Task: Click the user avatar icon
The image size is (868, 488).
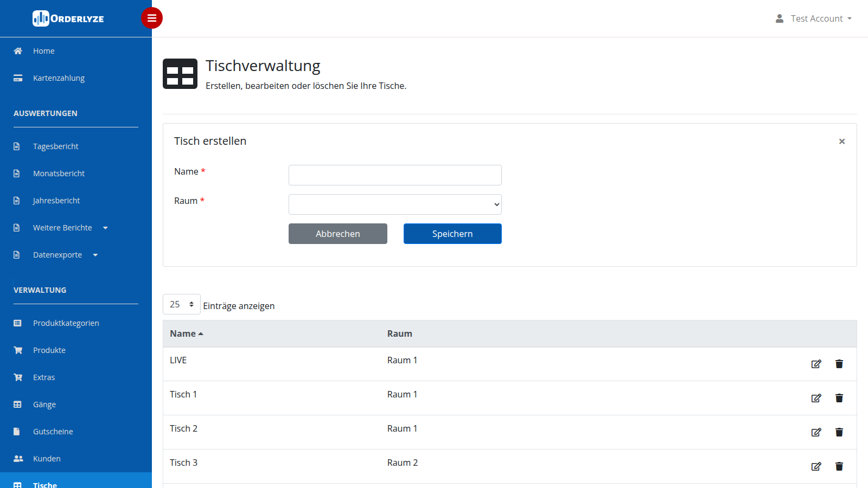Action: [780, 18]
